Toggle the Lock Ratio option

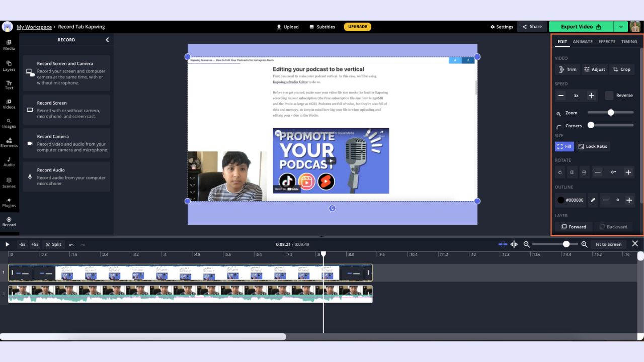click(593, 146)
